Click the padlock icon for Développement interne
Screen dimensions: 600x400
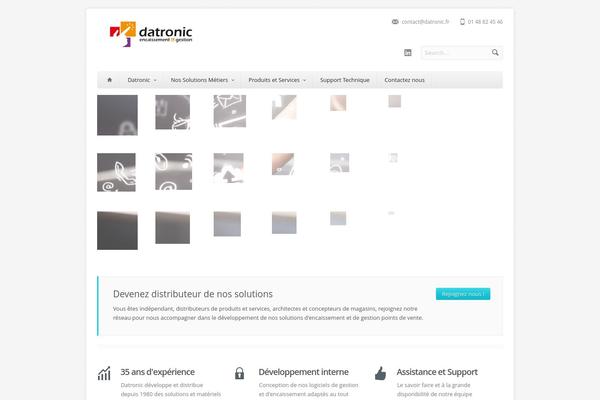(x=240, y=373)
